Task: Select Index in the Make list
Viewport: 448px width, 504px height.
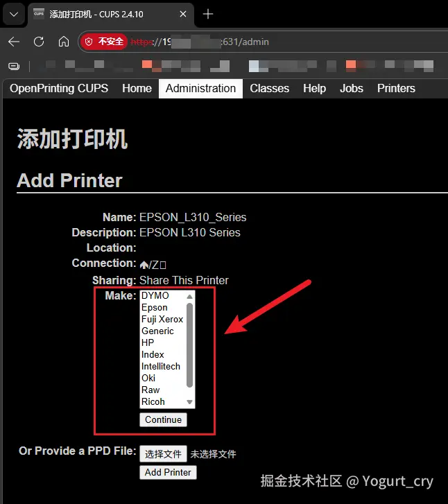Action: click(x=164, y=354)
